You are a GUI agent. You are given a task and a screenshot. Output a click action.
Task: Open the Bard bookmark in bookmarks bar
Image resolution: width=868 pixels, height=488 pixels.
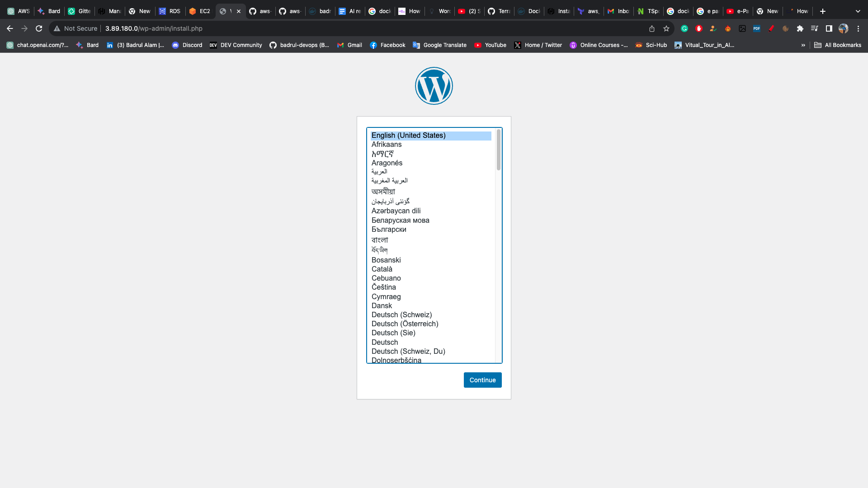(x=87, y=45)
